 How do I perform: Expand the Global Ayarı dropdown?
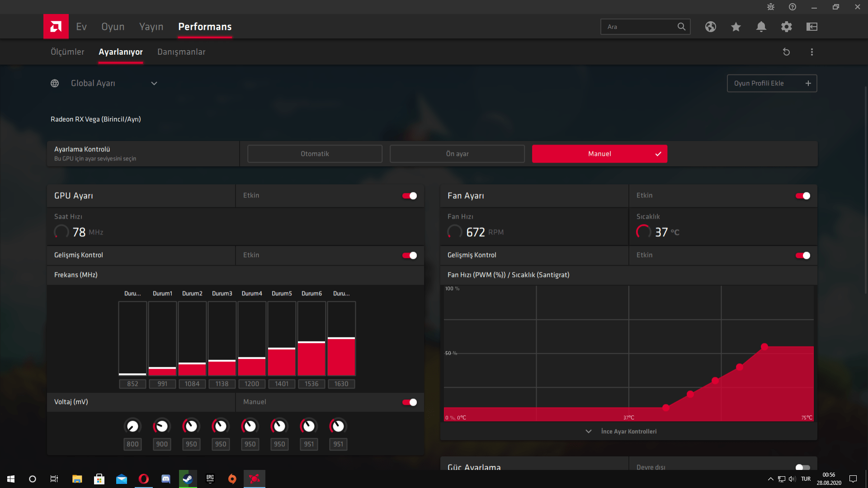[x=154, y=83]
